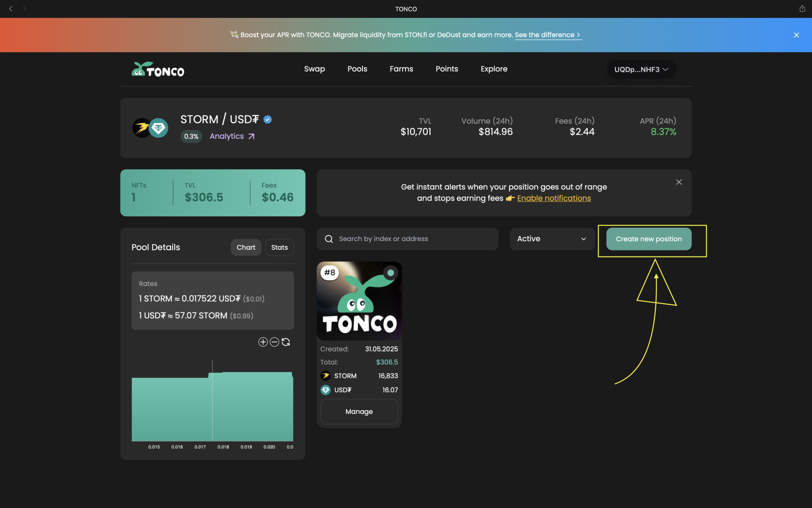Click the pool TVL value $10,701
Image resolution: width=812 pixels, height=508 pixels.
pos(416,132)
